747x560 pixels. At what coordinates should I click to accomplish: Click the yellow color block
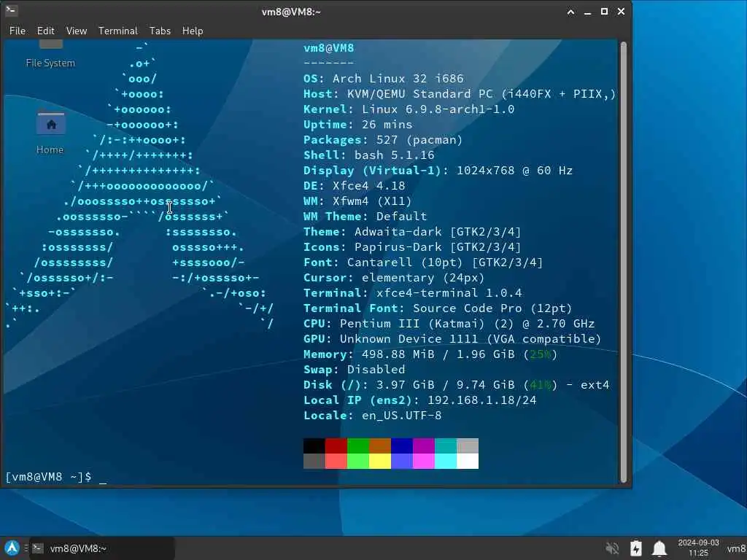(x=380, y=461)
